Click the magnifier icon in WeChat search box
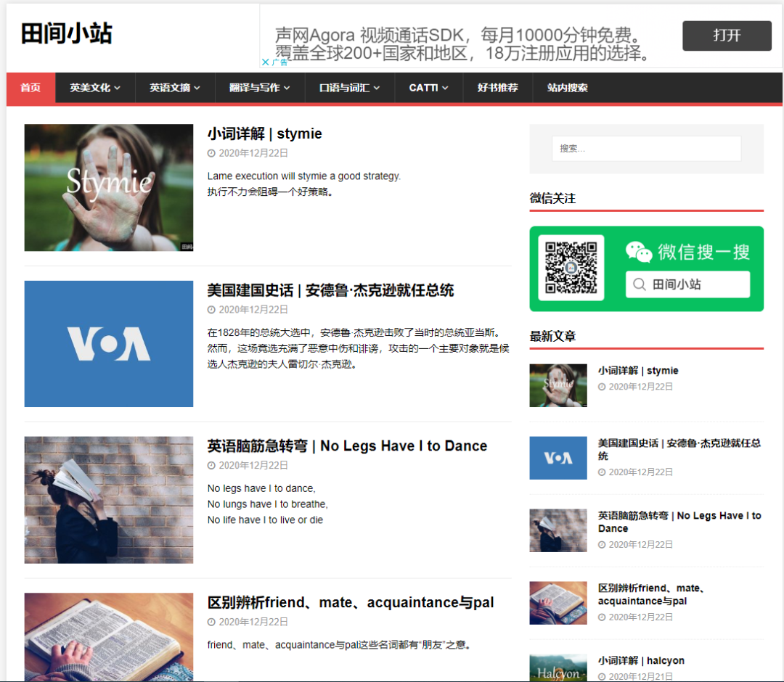Viewport: 784px width, 682px height. pyautogui.click(x=639, y=285)
